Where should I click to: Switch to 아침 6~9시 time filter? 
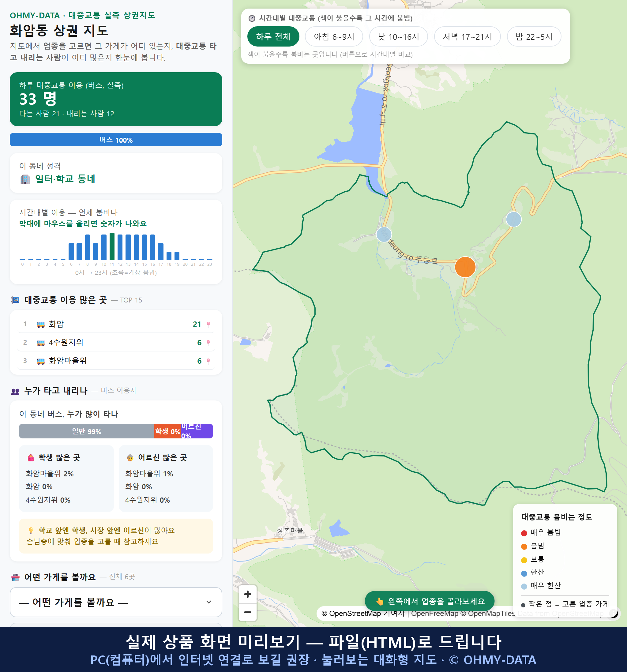tap(334, 36)
